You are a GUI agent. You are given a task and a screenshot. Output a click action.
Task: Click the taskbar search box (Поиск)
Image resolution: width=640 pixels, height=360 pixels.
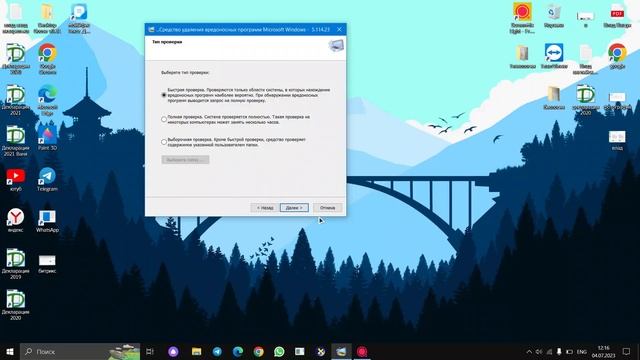(80, 351)
